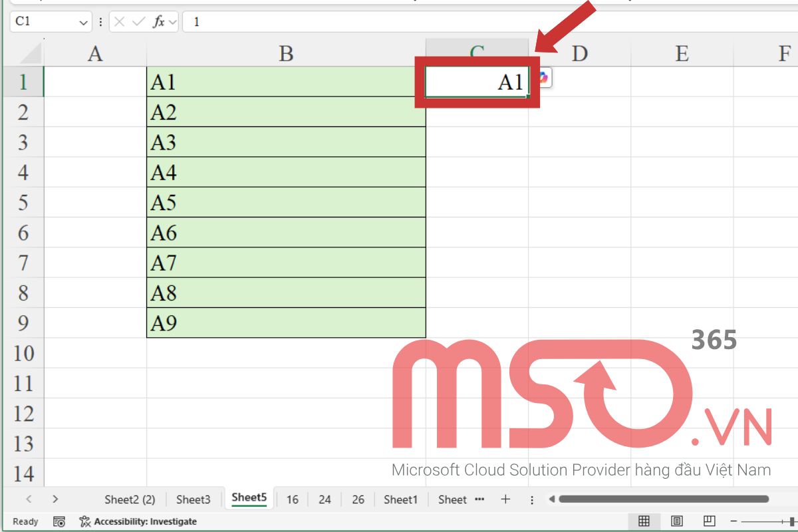The width and height of the screenshot is (798, 532).
Task: Click cell containing A5
Action: click(x=286, y=202)
